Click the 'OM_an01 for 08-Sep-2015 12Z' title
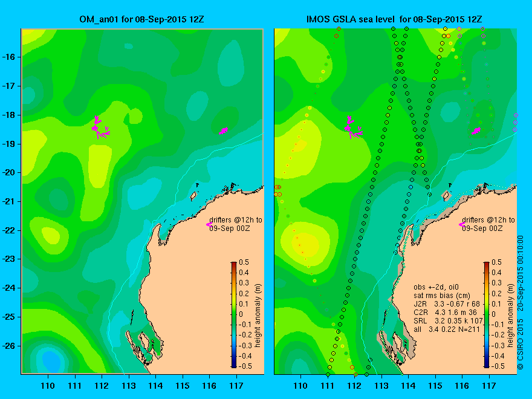 pyautogui.click(x=141, y=19)
